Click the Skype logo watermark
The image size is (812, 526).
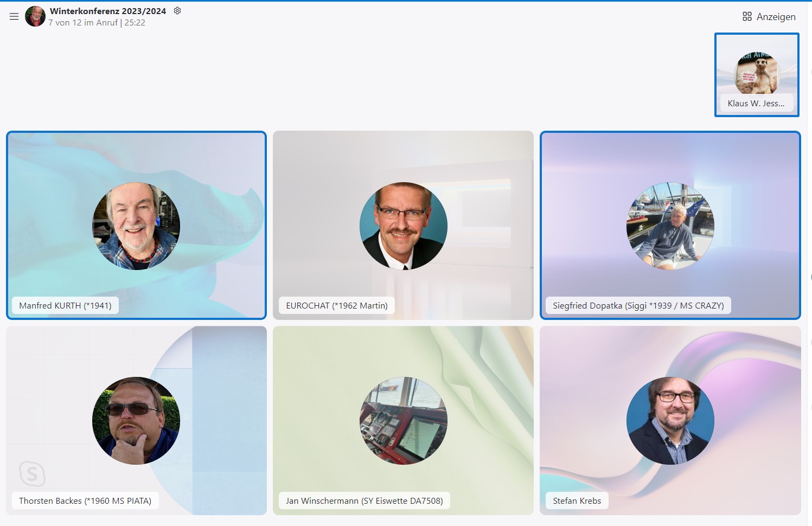point(32,474)
